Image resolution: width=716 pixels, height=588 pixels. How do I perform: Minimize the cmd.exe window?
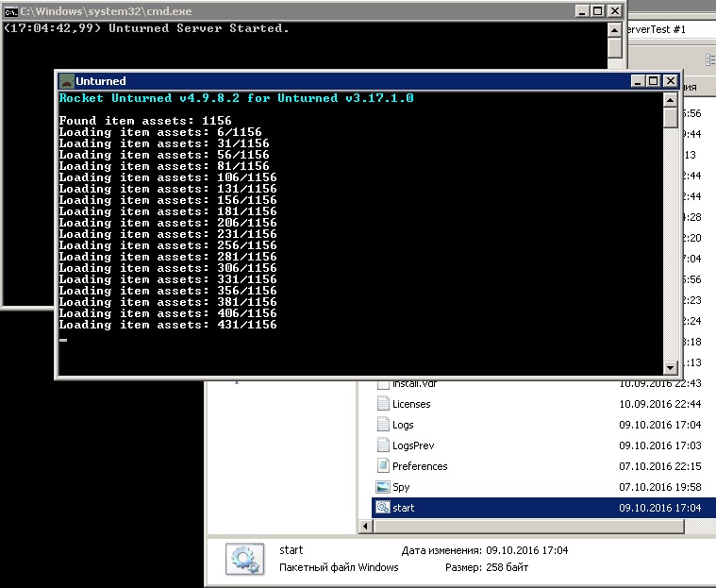[x=581, y=11]
